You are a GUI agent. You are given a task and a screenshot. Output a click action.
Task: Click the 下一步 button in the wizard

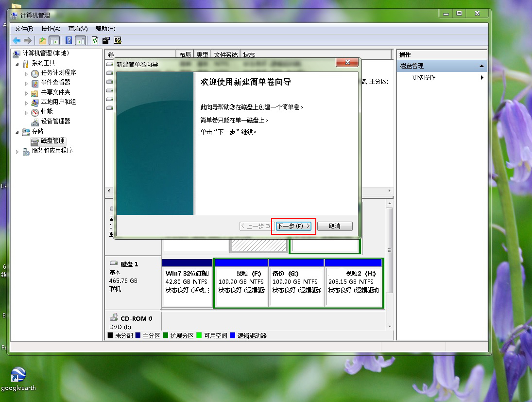293,226
